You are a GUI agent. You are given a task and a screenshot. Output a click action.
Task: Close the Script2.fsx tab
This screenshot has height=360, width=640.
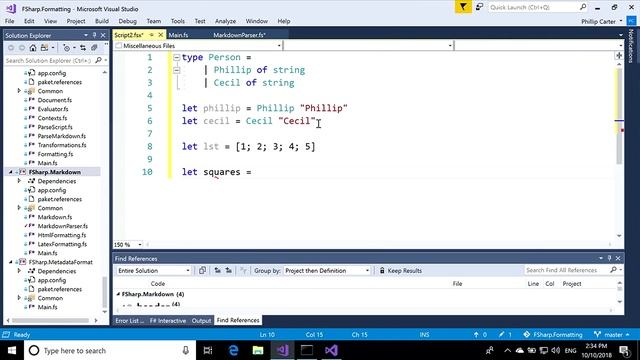coord(161,35)
